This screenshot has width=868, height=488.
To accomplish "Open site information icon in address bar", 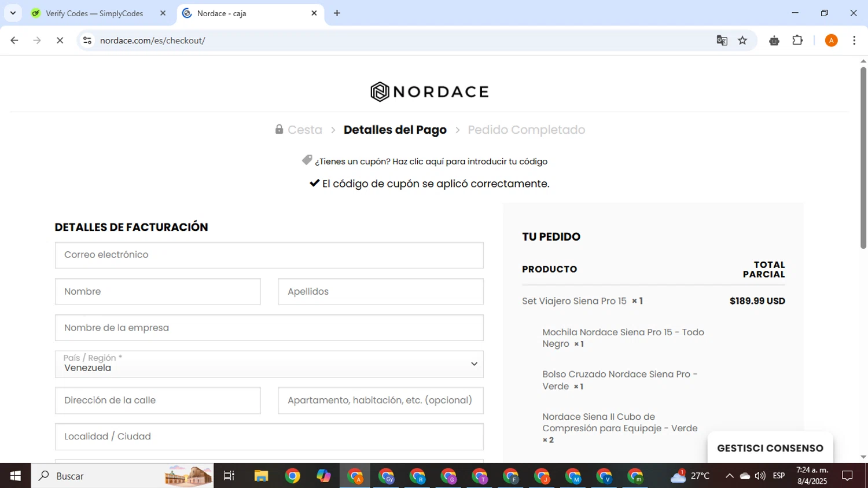I will (x=87, y=41).
